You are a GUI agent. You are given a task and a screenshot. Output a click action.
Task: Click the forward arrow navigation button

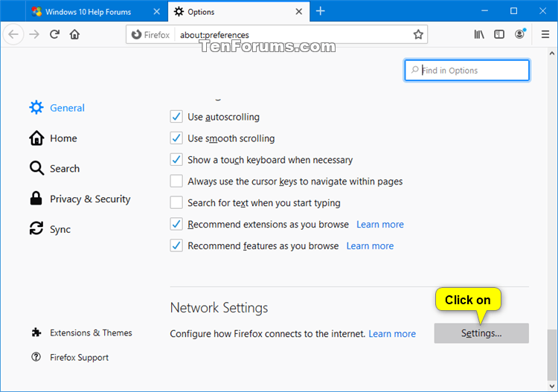[x=34, y=34]
